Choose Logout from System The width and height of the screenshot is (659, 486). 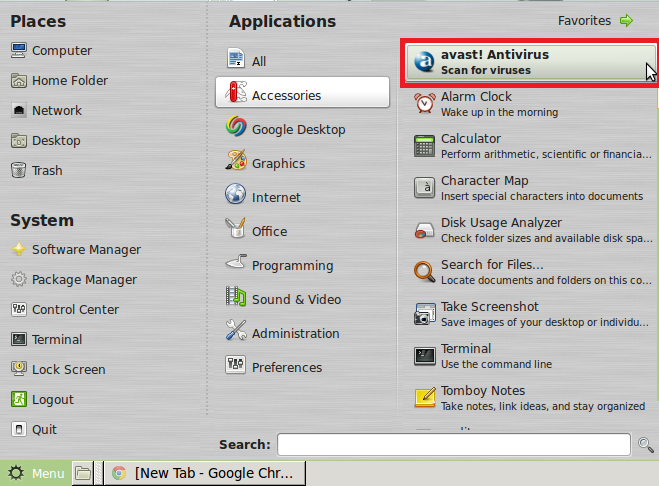click(x=42, y=399)
